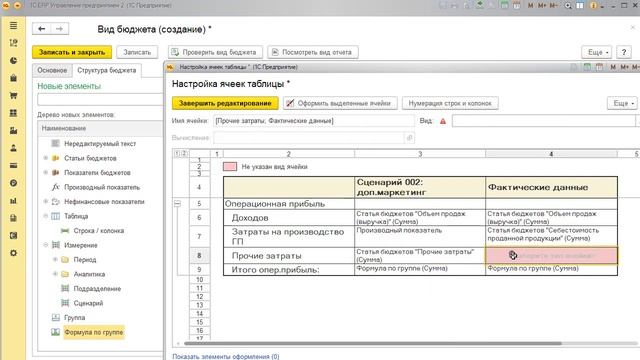Open the bar chart sidebar section
This screenshot has height=360, width=640.
coord(13,201)
